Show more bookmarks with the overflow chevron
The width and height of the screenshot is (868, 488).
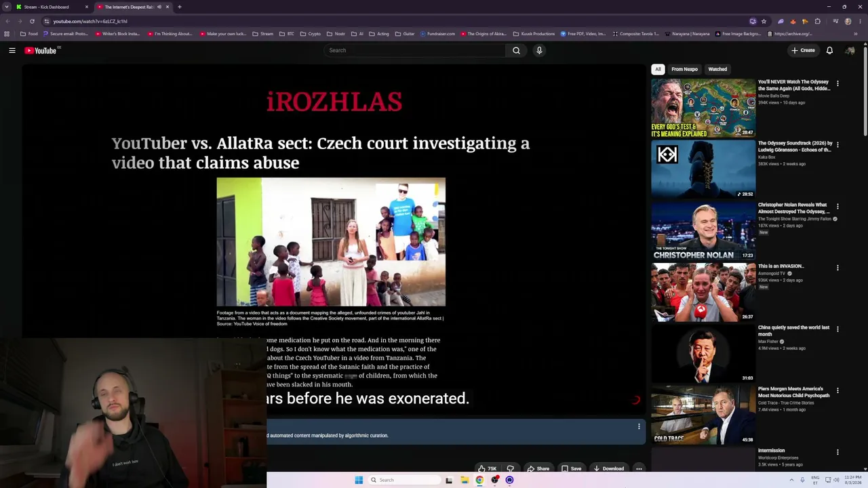[856, 34]
